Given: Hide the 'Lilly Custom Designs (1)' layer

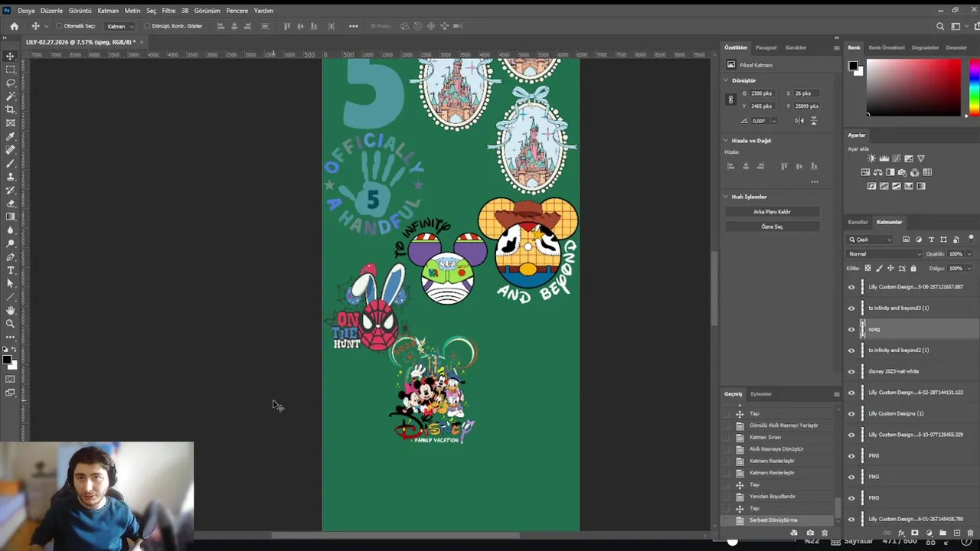Looking at the screenshot, I should (851, 413).
